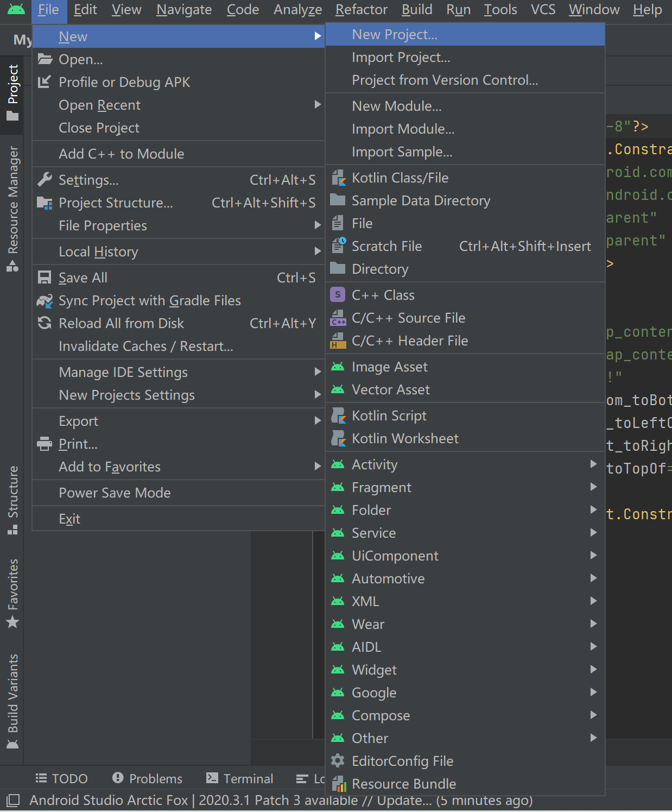Select New Project... menu entry
The height and width of the screenshot is (812, 672).
[465, 34]
